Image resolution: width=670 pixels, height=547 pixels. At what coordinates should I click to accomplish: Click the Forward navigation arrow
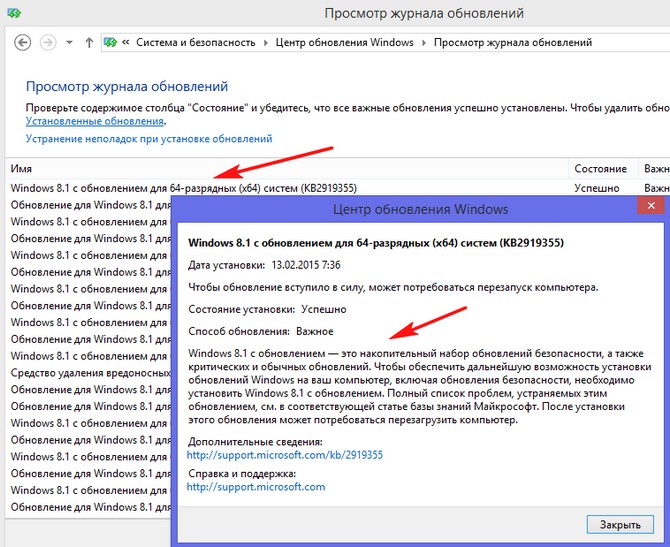47,43
